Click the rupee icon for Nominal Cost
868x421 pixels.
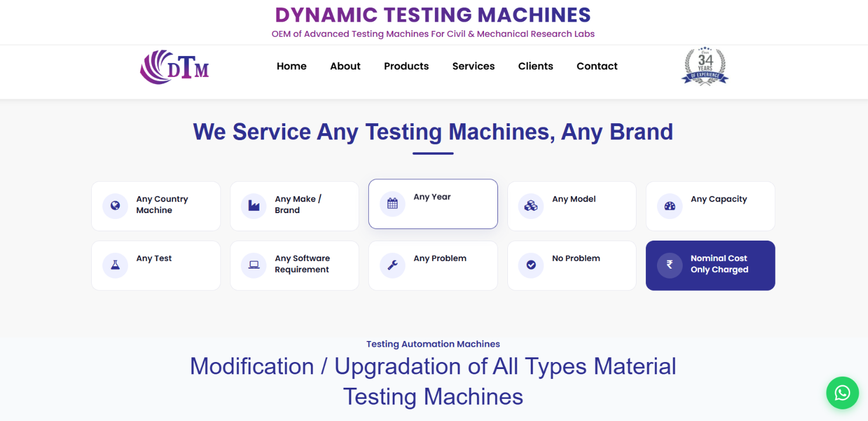(x=670, y=265)
